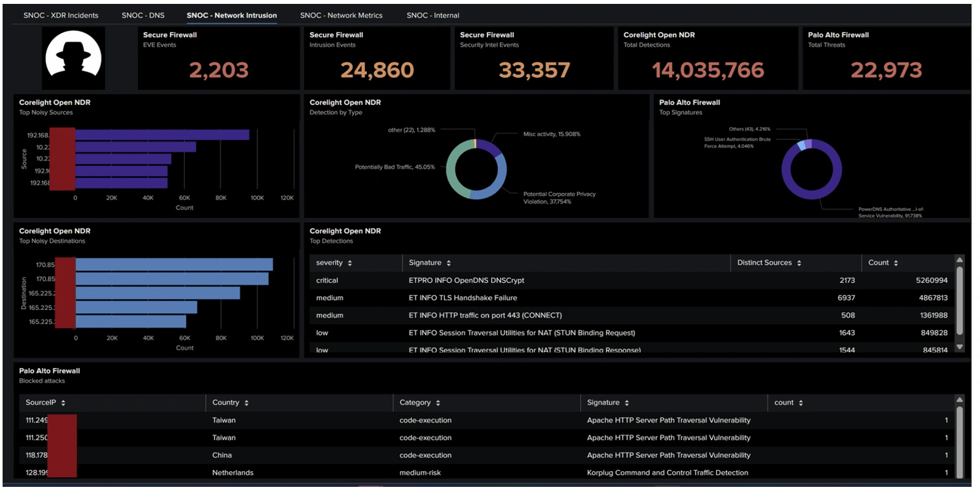Sort Top Detections by Count column
The image size is (980, 494).
[896, 263]
